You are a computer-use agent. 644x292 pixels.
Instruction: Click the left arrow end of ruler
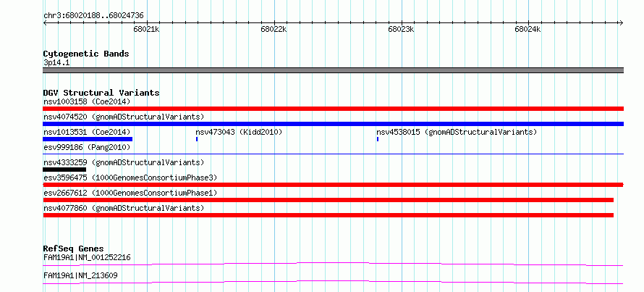click(x=45, y=23)
